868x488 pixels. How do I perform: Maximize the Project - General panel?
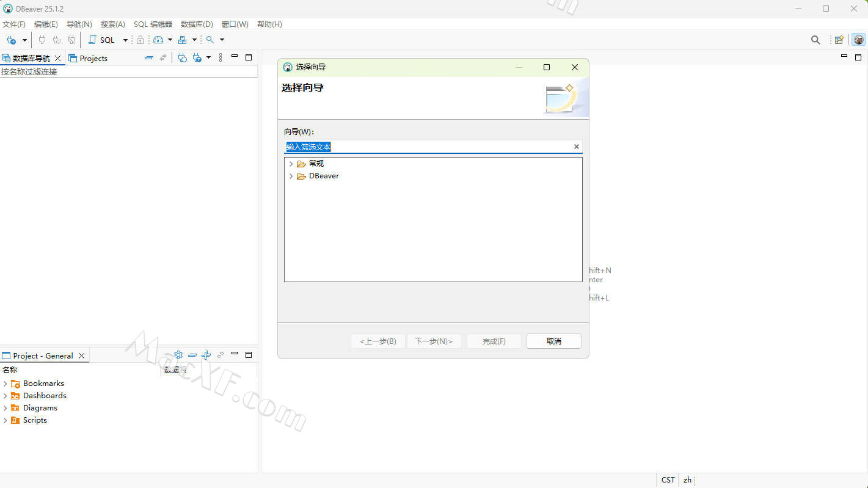249,354
